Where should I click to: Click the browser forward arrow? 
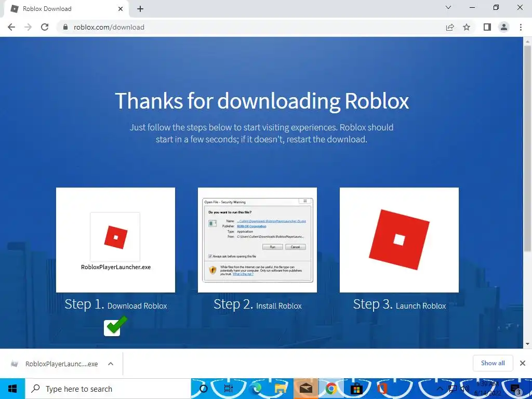28,27
